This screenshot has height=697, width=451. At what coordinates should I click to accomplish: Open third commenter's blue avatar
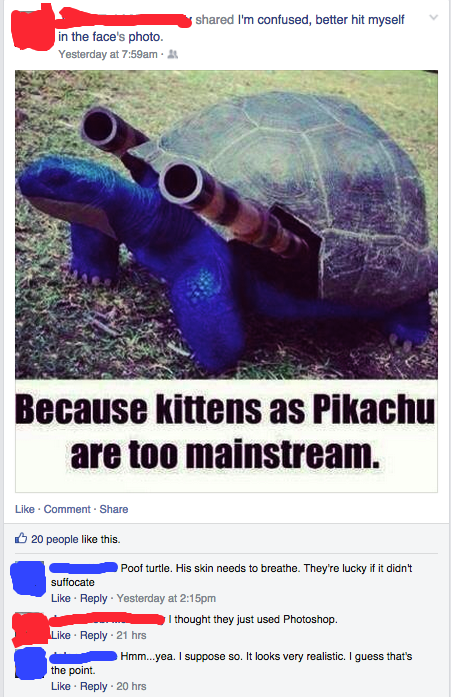coord(30,663)
